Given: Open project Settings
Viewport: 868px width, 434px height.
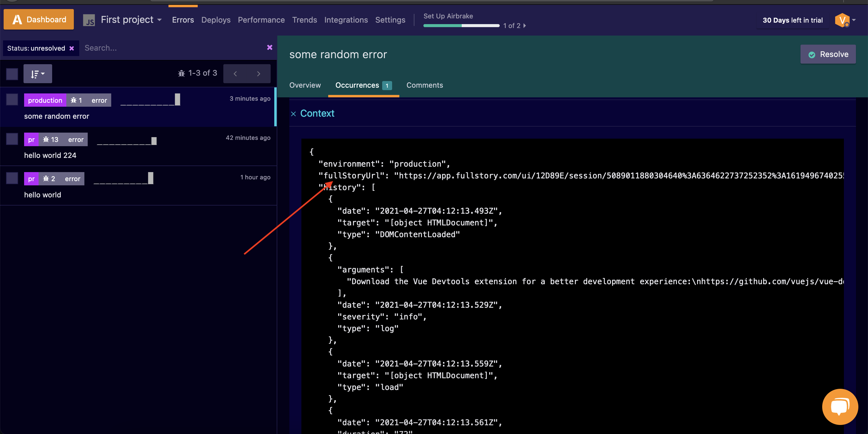Looking at the screenshot, I should (390, 20).
